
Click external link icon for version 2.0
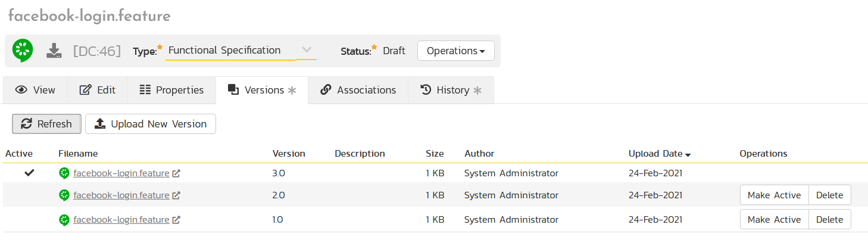coord(176,195)
